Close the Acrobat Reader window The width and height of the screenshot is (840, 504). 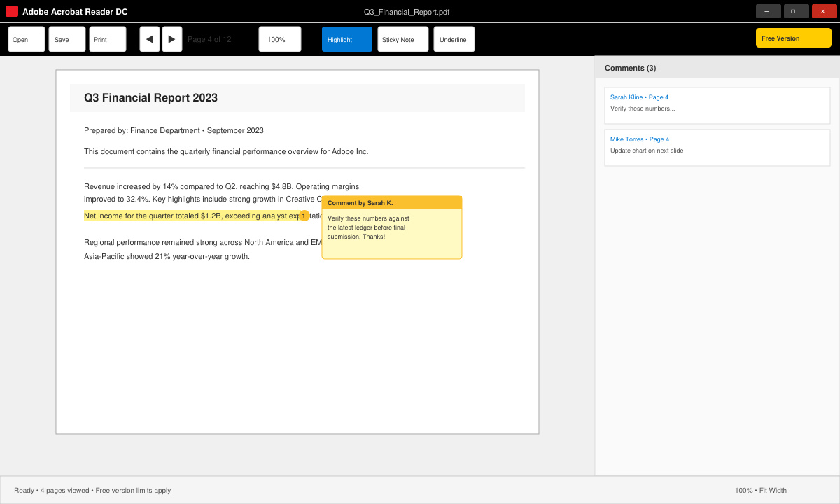(825, 11)
